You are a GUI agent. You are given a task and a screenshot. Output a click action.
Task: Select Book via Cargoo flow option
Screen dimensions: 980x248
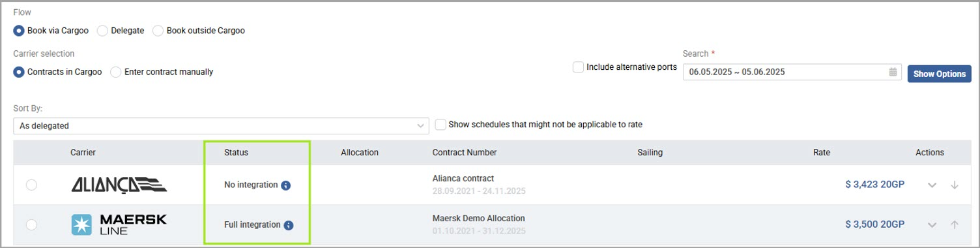click(x=19, y=31)
